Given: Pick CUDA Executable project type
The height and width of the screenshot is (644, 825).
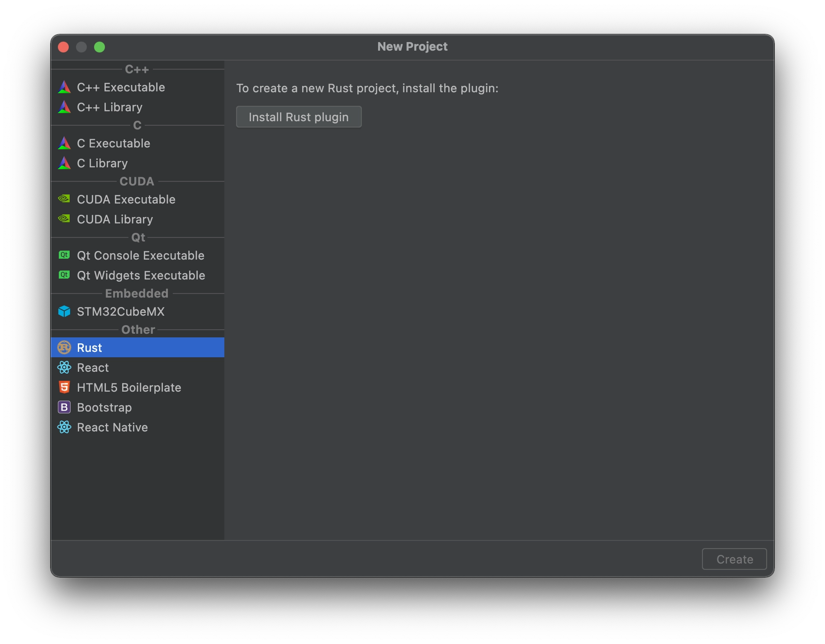Looking at the screenshot, I should click(x=137, y=199).
